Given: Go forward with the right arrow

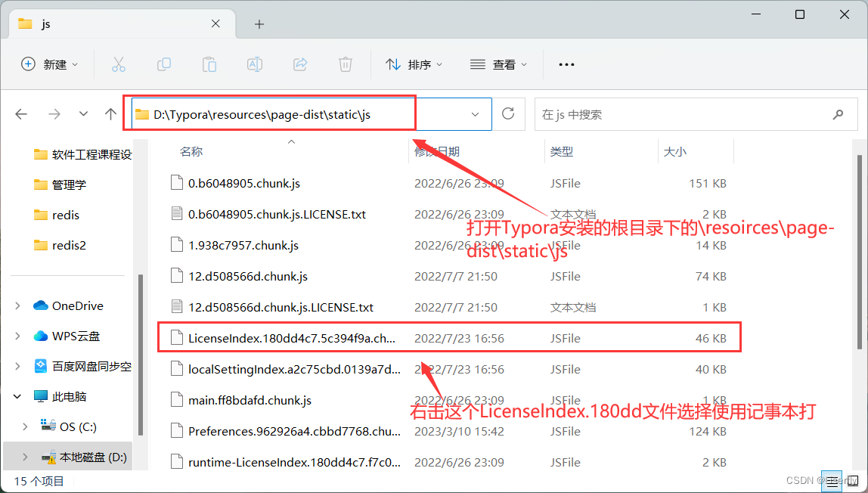Looking at the screenshot, I should point(54,114).
